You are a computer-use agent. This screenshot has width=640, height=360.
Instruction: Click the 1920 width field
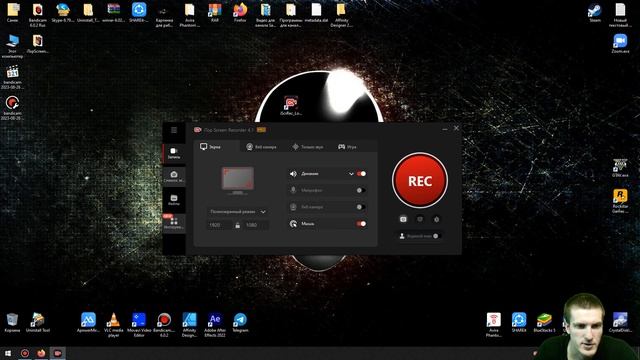coord(219,225)
